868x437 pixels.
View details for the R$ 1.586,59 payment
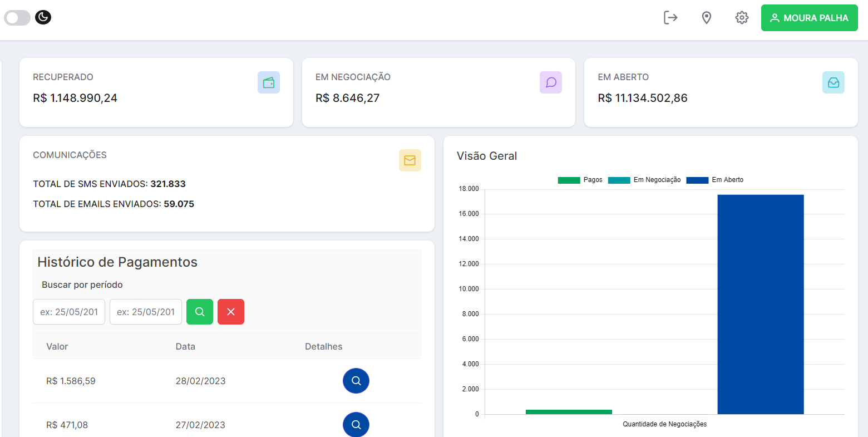[x=356, y=381]
